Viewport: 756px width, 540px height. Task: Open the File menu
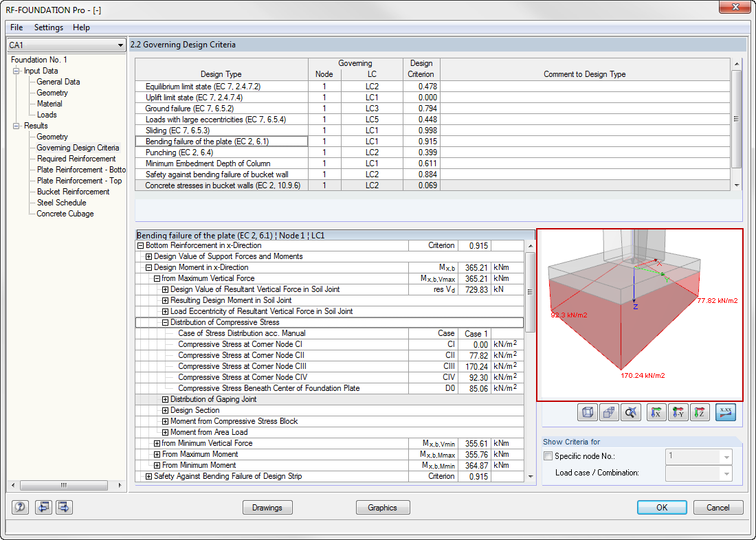[x=16, y=27]
